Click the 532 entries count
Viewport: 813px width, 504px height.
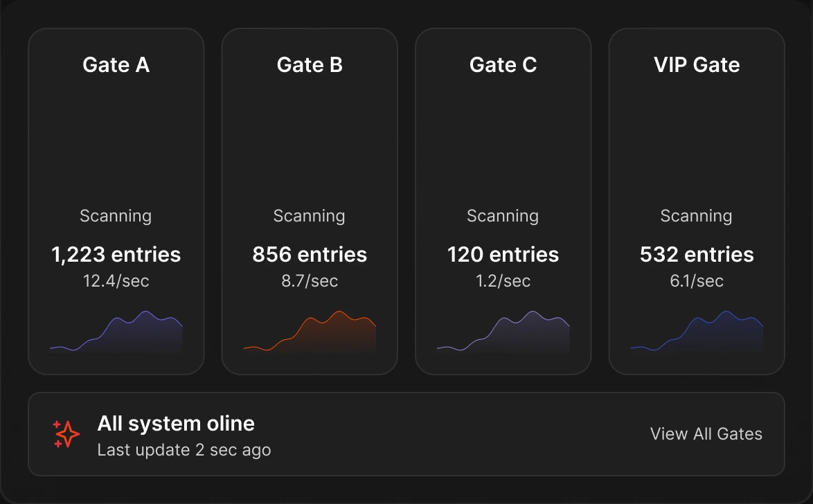pyautogui.click(x=697, y=255)
